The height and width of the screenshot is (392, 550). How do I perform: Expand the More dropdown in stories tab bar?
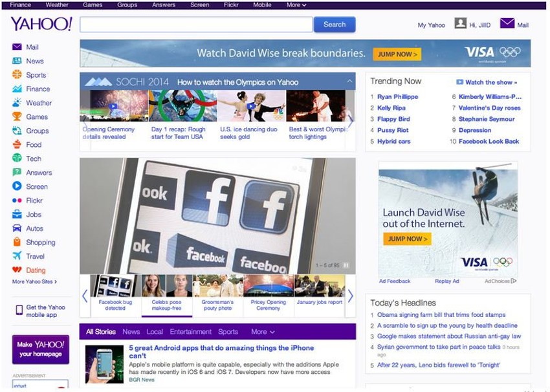(x=263, y=332)
